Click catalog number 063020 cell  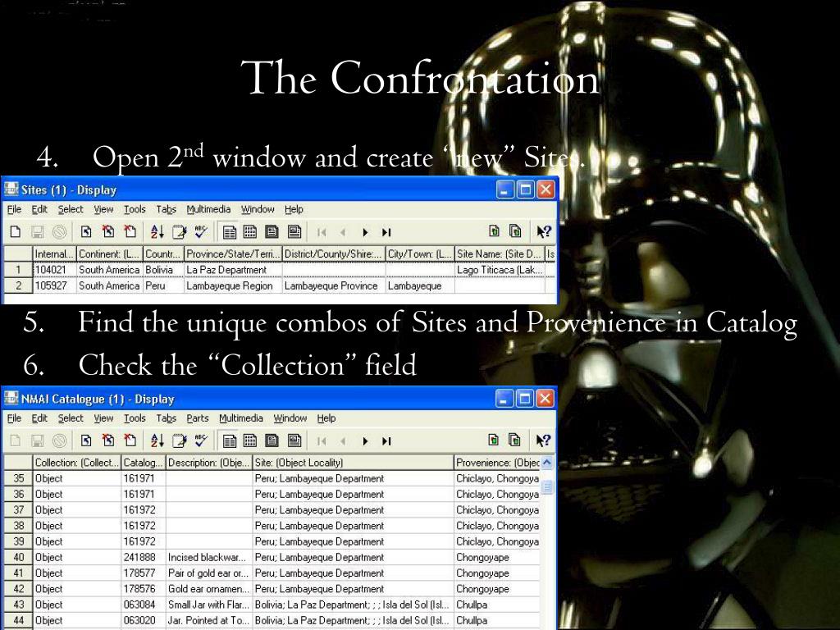pos(144,620)
